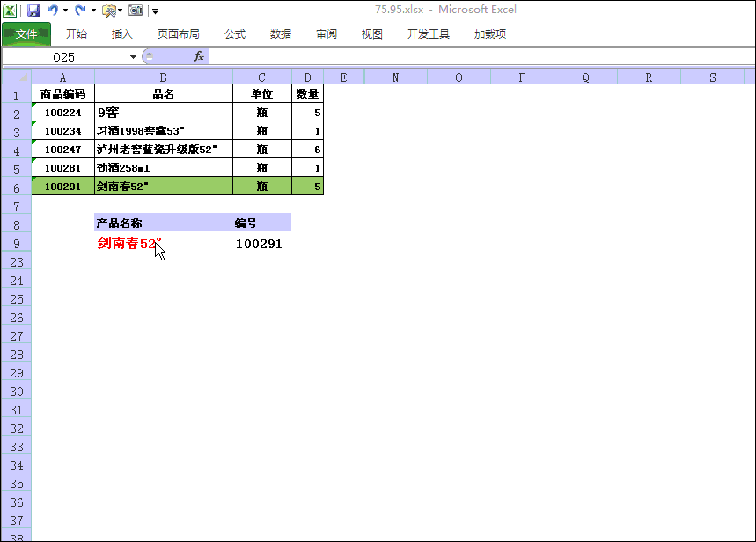Image resolution: width=756 pixels, height=542 pixels.
Task: Select cell with code 100224
Action: 62,113
